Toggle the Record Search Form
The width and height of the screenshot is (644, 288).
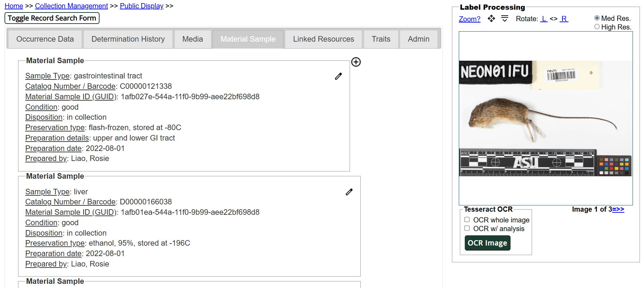[52, 18]
